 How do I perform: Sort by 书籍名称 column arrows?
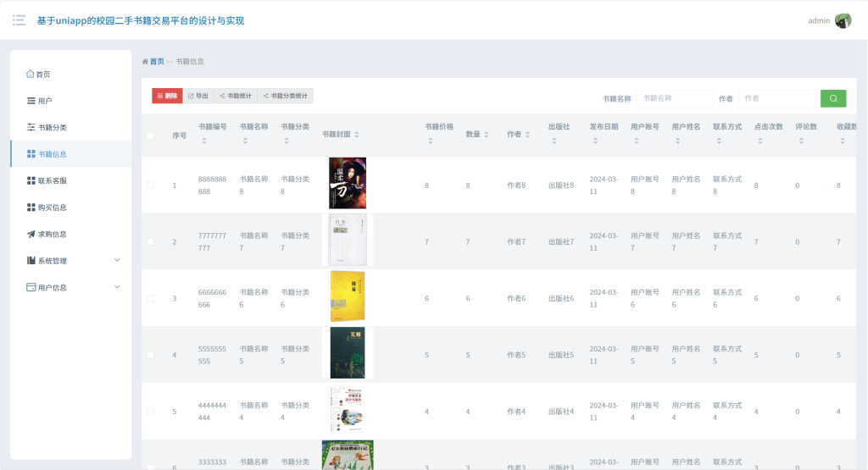click(245, 141)
